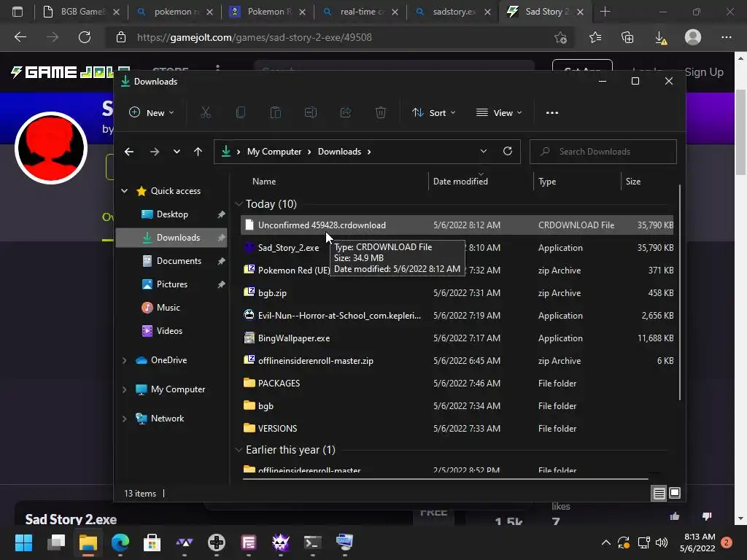
Task: Click the Delete trash icon in toolbar
Action: coord(381,113)
